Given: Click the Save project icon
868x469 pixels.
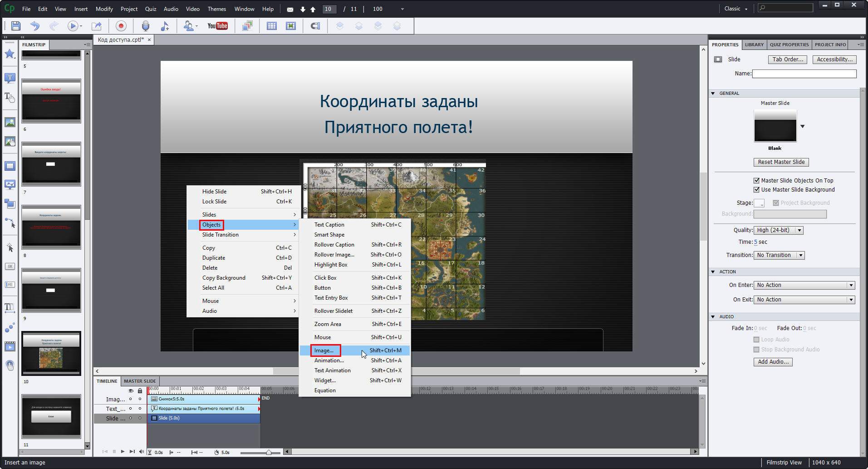Looking at the screenshot, I should [x=15, y=26].
